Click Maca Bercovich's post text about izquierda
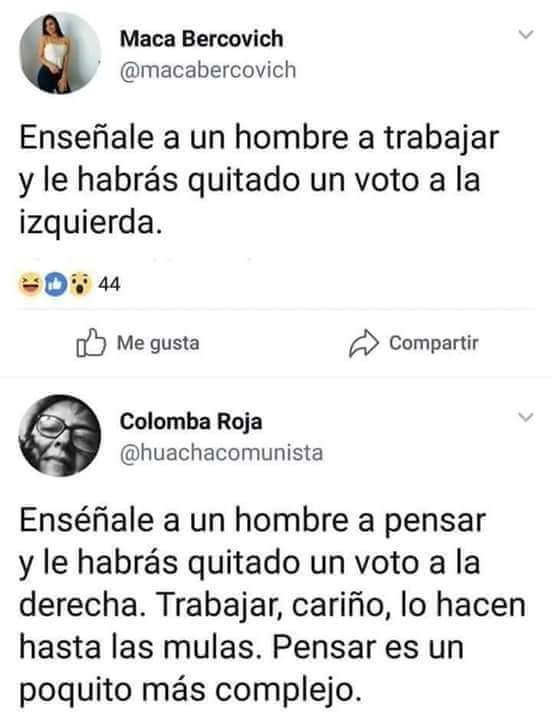 click(x=259, y=180)
